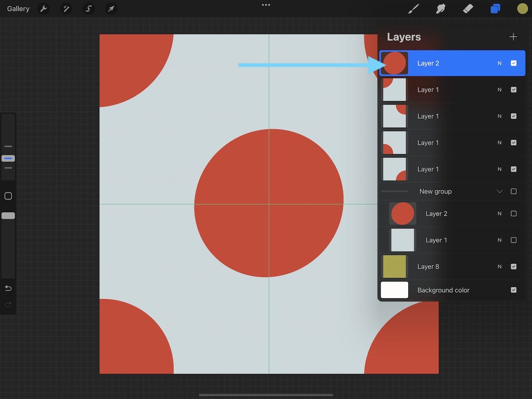This screenshot has height=399, width=532.
Task: Select Layer 1 row with top-right quarter thumbnail
Action: (452, 116)
